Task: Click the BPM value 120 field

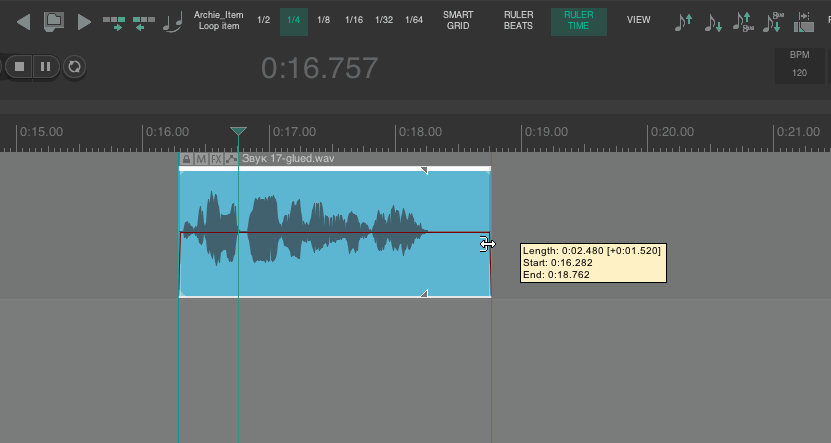Action: point(799,73)
